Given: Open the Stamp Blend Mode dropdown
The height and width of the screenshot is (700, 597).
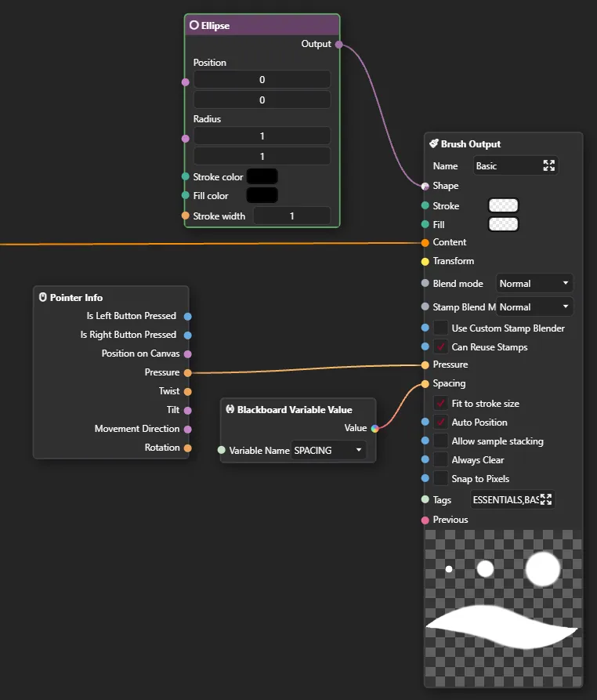Looking at the screenshot, I should [x=535, y=307].
